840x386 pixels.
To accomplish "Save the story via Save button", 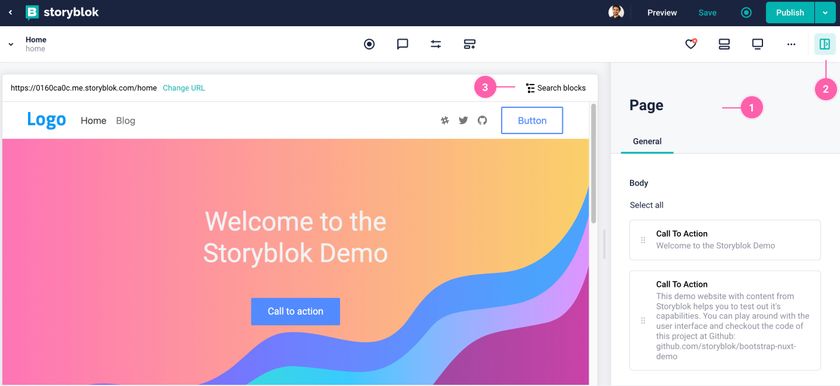I will click(707, 12).
